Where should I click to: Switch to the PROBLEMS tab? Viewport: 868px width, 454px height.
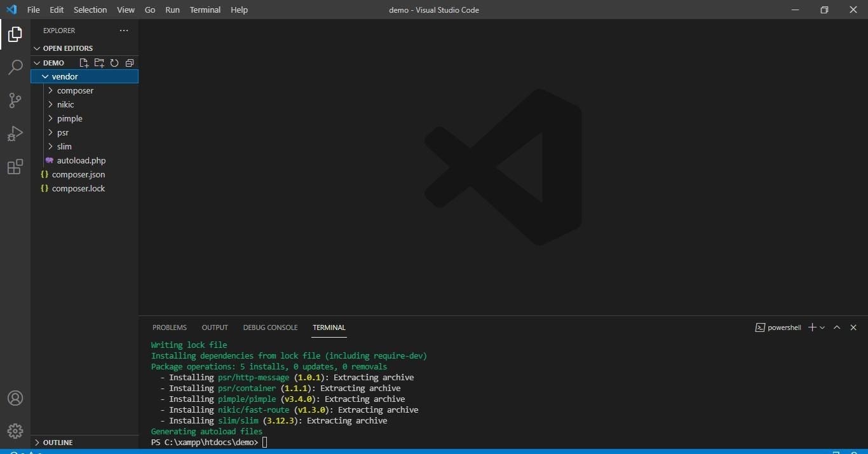coord(170,327)
